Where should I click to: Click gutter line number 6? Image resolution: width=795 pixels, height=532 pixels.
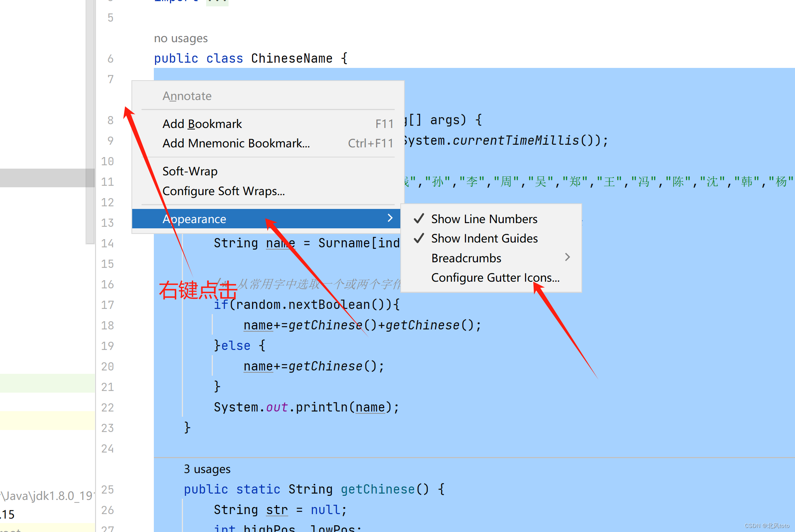click(x=111, y=59)
